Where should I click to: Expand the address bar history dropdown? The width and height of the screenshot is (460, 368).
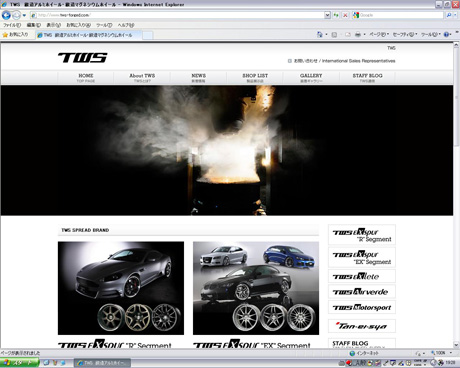pos(327,15)
